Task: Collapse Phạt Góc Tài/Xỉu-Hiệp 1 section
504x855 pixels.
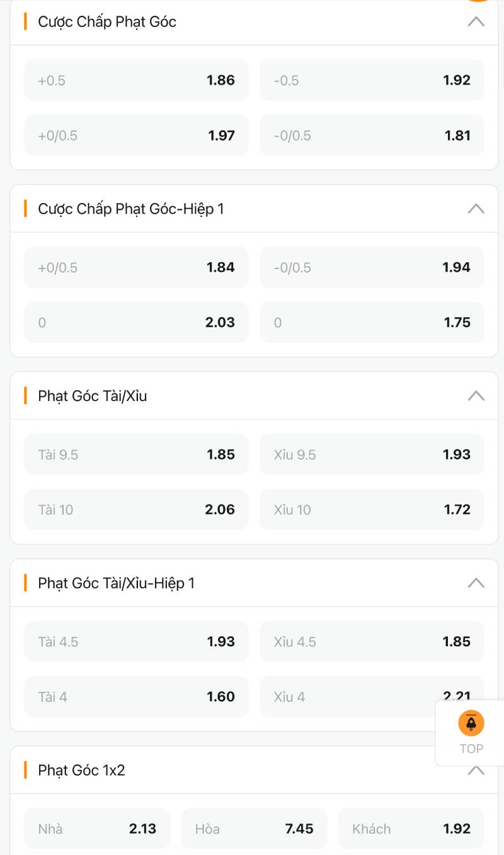Action: point(476,583)
